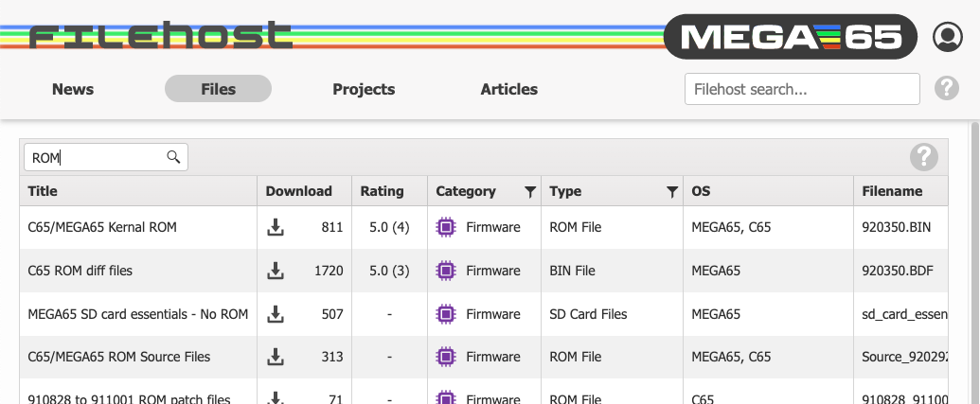Sort by the Rating column header
Screen dimensions: 980x404
[x=389, y=191]
